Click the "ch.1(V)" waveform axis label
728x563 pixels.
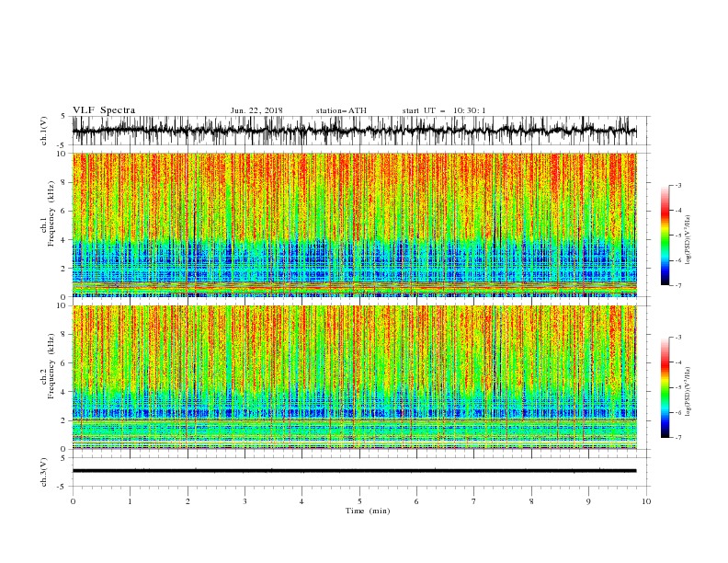click(44, 131)
